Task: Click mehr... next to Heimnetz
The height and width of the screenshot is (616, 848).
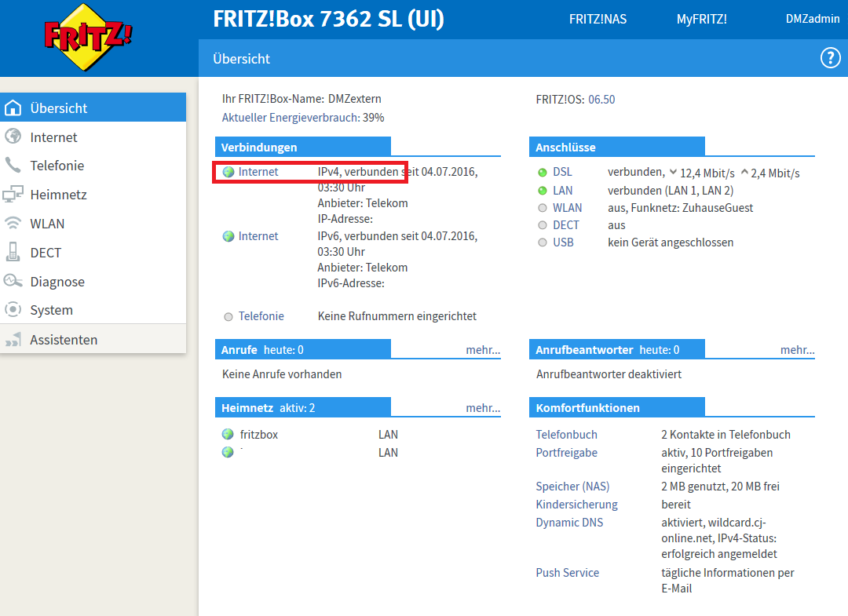Action: point(483,407)
